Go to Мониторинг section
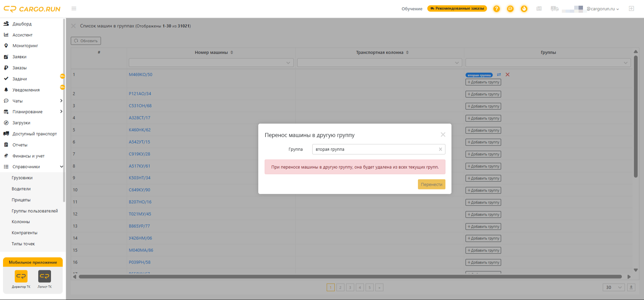 (25, 46)
